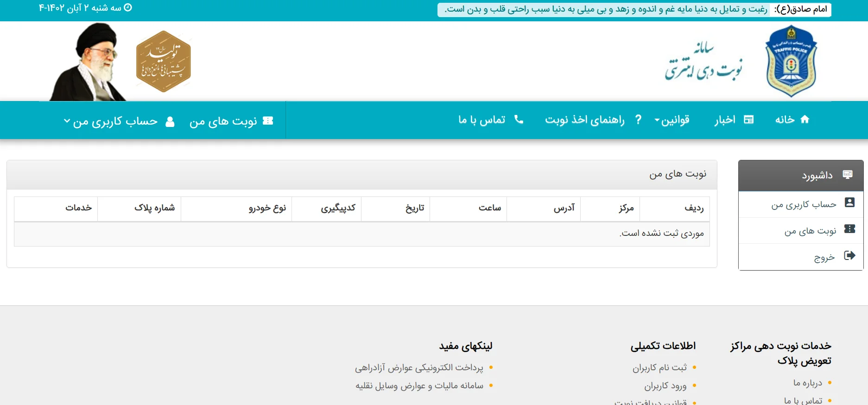Image resolution: width=868 pixels, height=405 pixels.
Task: Open سامانه مالیات و عوارض وسایل نقلیه link
Action: click(419, 386)
